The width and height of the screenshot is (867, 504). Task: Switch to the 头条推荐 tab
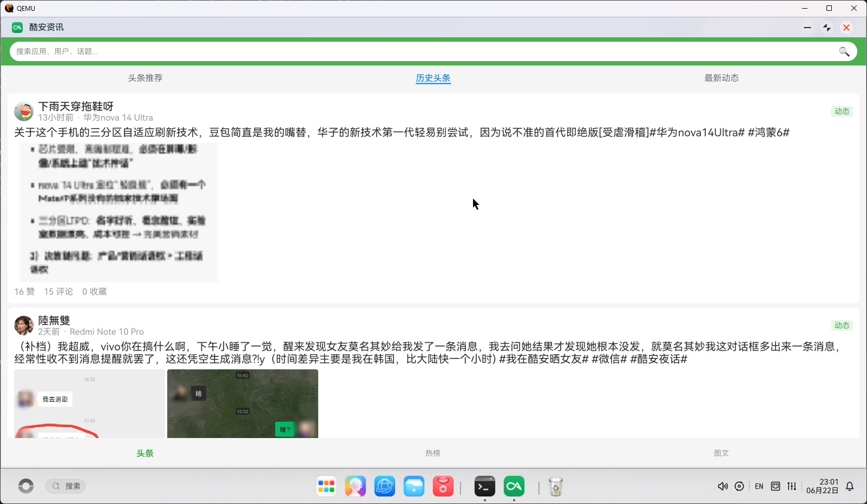[x=145, y=78]
